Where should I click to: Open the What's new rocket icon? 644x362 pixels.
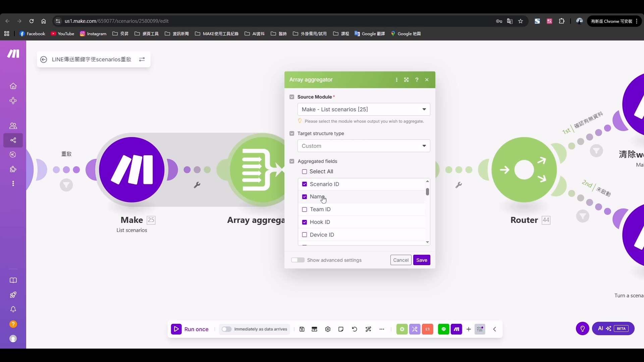pos(13,295)
